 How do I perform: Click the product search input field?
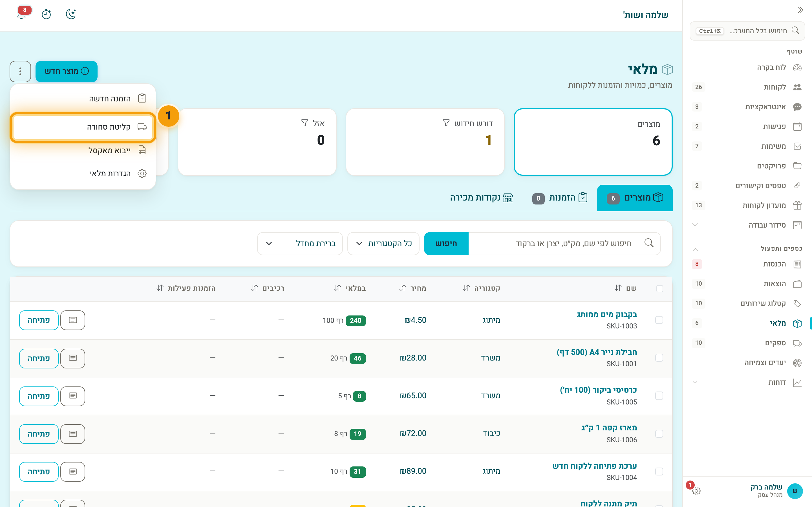tap(564, 243)
